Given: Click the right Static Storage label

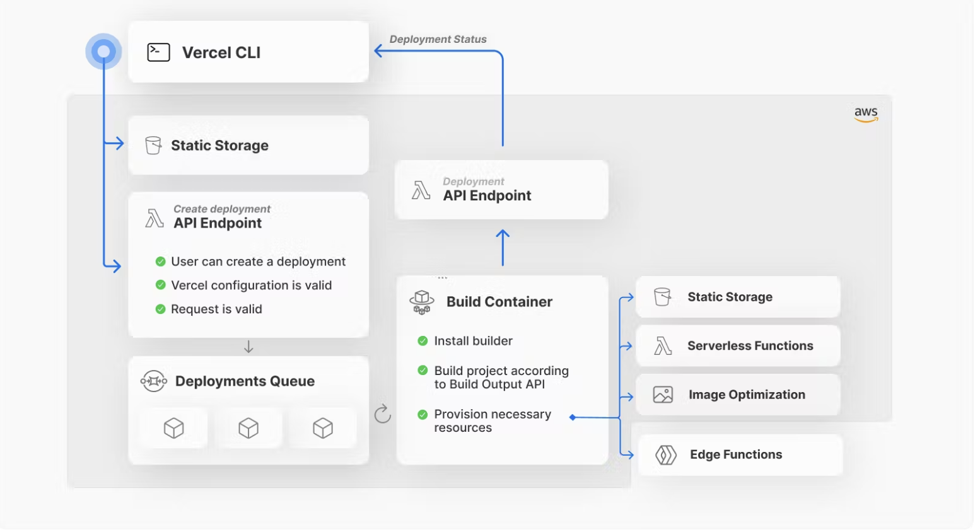Looking at the screenshot, I should click(x=730, y=297).
